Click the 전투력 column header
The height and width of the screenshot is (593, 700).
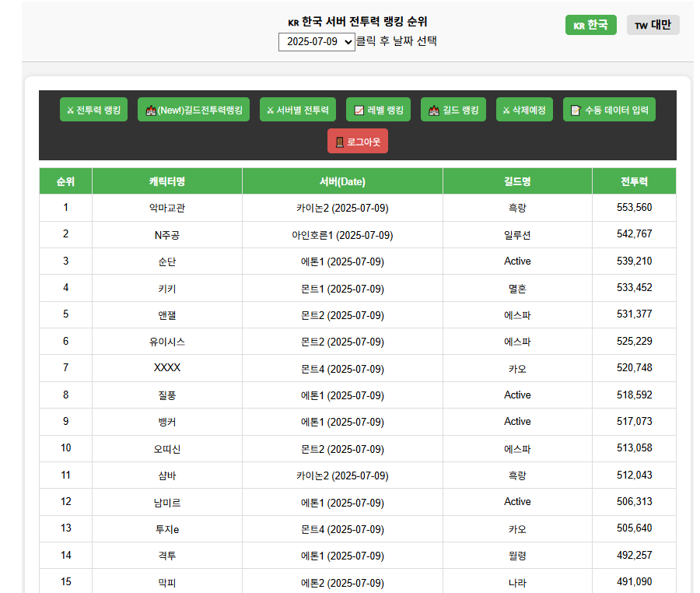tap(634, 181)
